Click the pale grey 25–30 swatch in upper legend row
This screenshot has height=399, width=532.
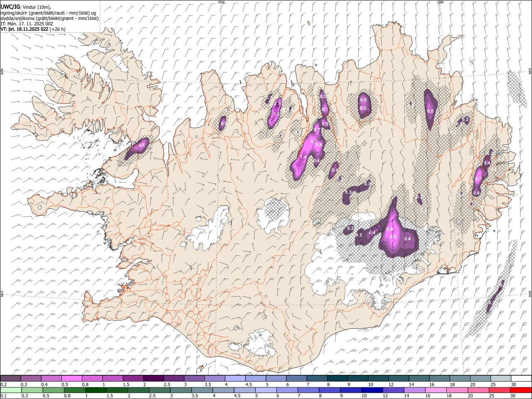coord(500,378)
